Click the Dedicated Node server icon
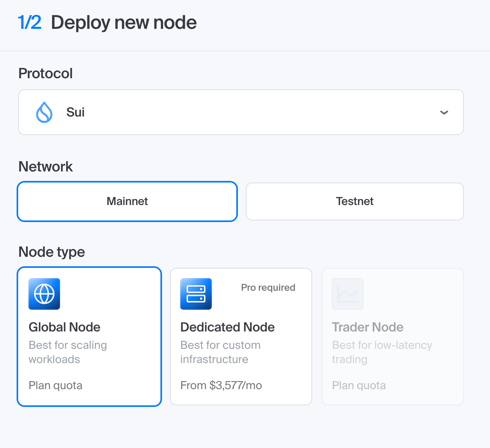490x448 pixels. pos(196,294)
